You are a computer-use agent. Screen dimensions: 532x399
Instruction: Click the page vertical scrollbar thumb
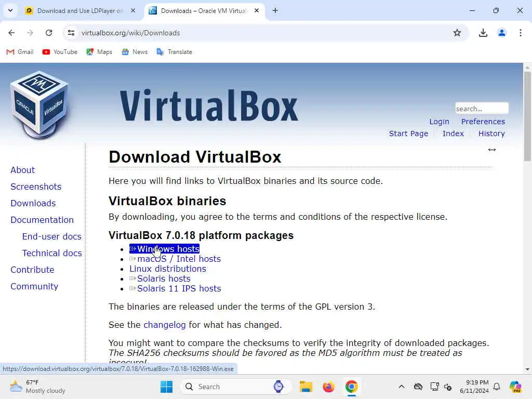pos(527,115)
